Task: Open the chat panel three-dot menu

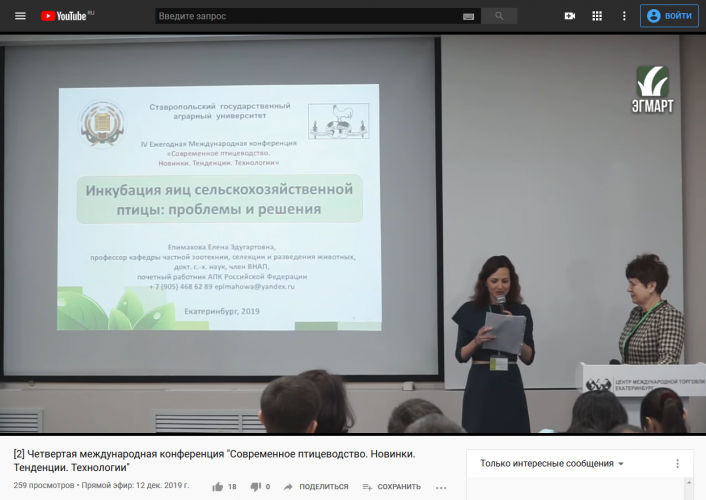Action: click(x=677, y=464)
